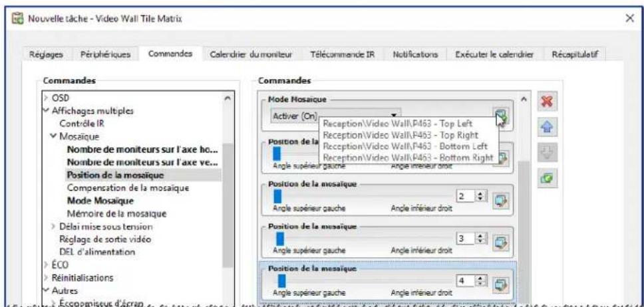Click P463 - Bottom Right in the popup

click(x=408, y=157)
